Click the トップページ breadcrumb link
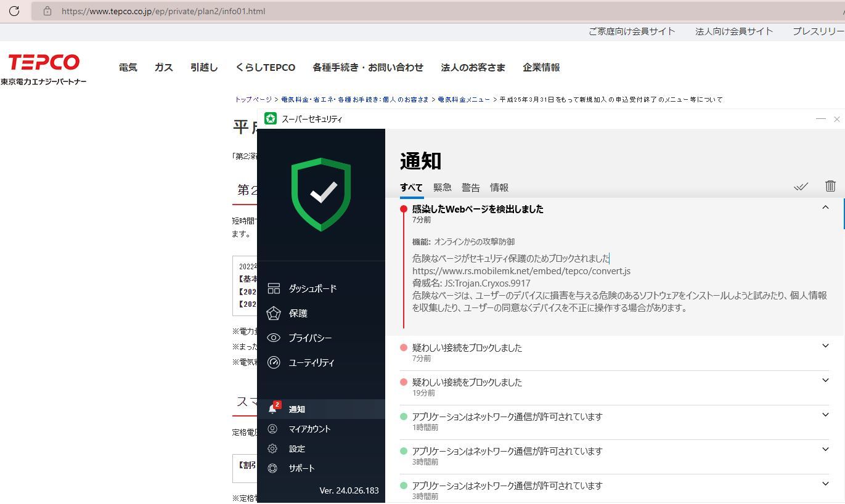 click(253, 99)
